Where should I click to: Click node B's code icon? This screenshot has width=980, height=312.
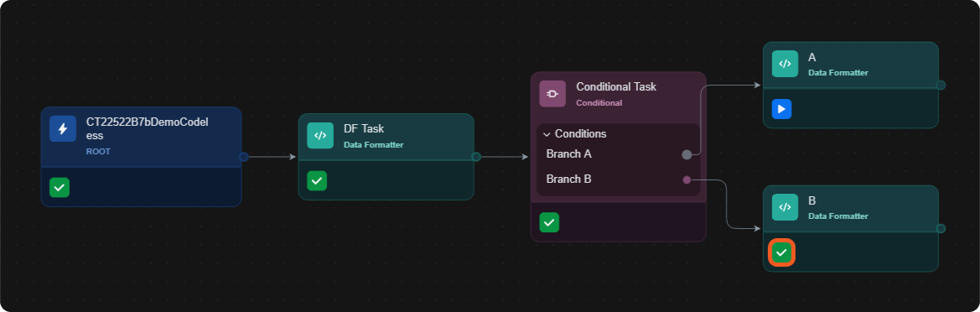pos(785,207)
